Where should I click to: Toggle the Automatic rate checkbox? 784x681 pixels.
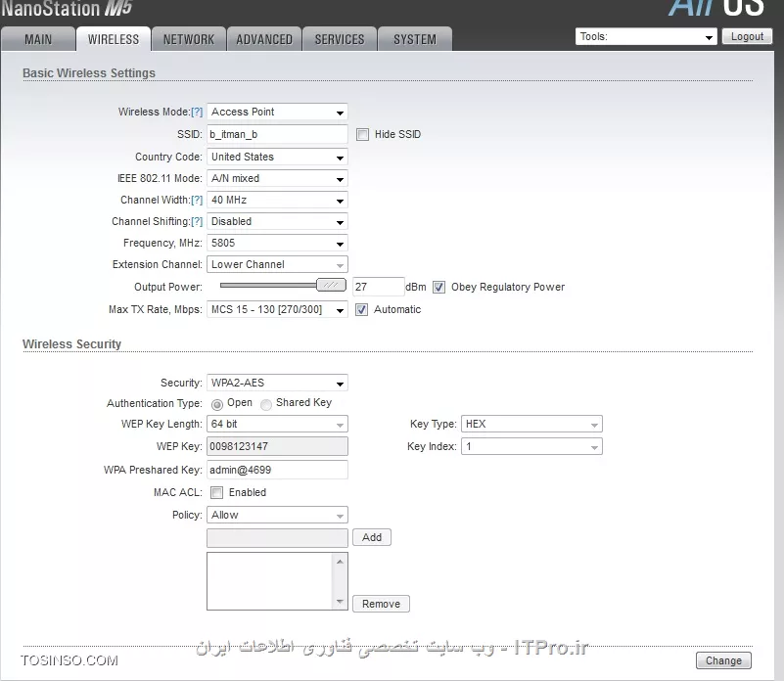[x=361, y=309]
